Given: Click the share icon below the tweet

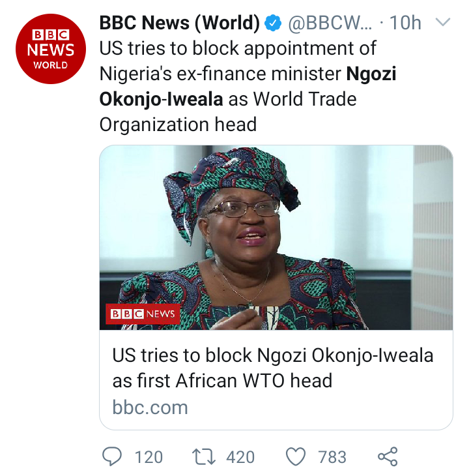Looking at the screenshot, I should coord(388,456).
